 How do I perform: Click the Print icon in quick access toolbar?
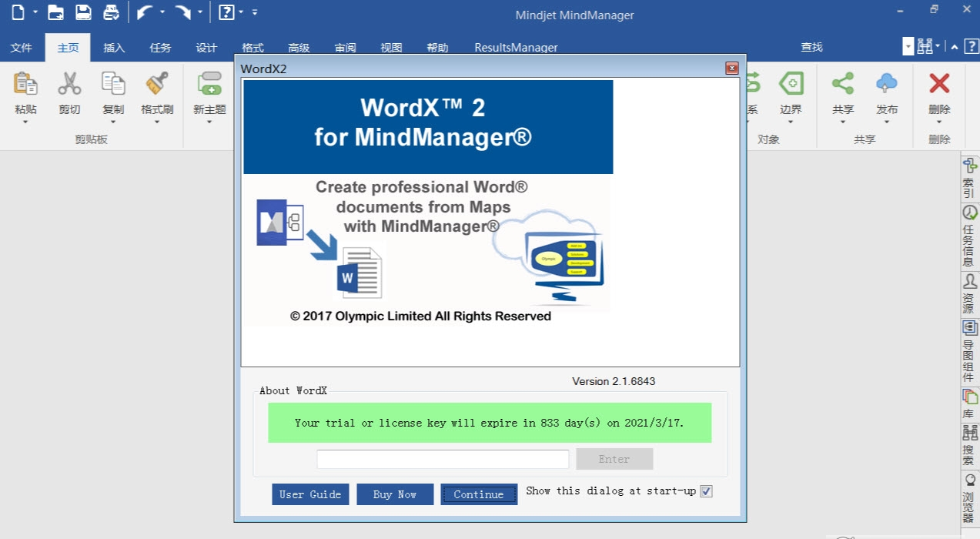[x=111, y=12]
